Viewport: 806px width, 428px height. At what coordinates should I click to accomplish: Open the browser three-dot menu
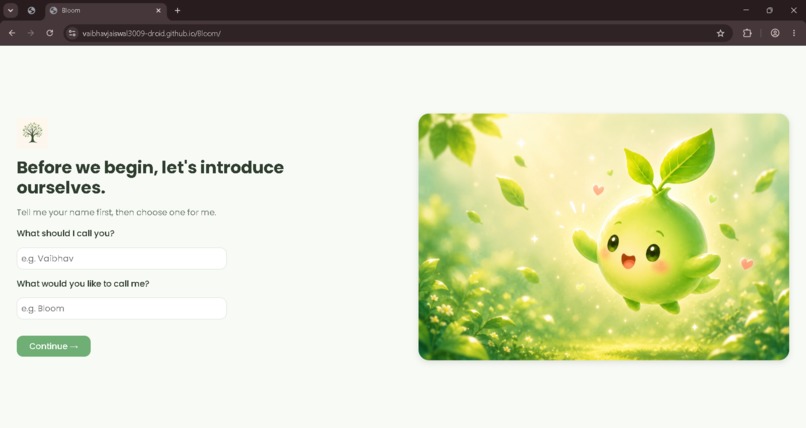tap(794, 33)
